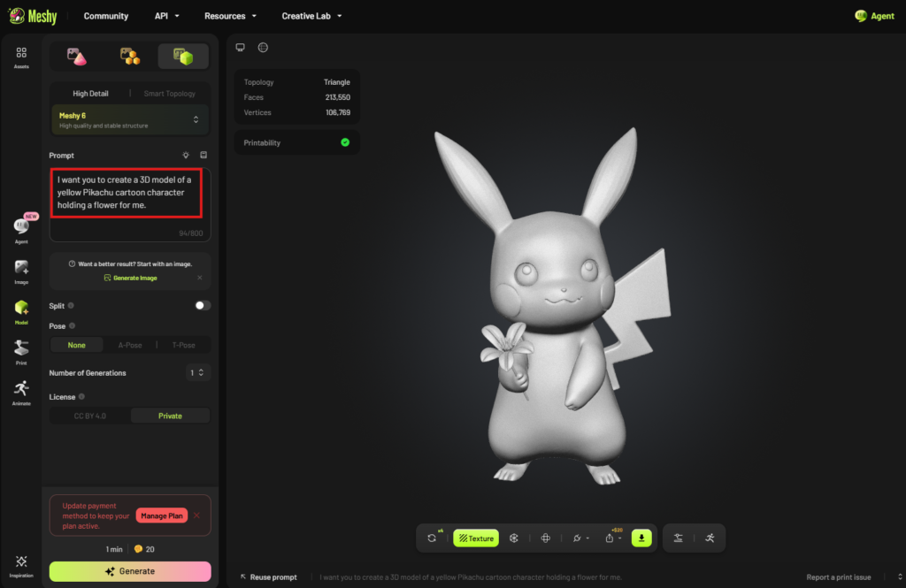Select the High Detail tab

[x=90, y=93]
